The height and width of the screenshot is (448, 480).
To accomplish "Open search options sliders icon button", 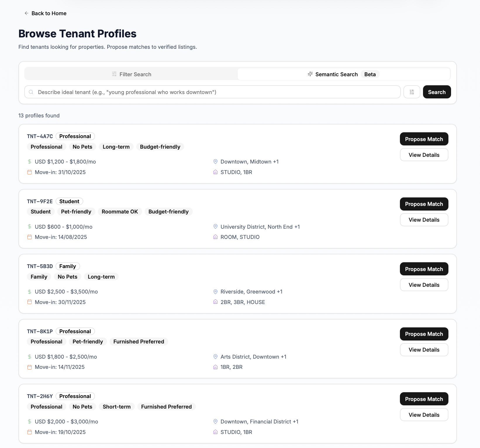I will (x=412, y=92).
